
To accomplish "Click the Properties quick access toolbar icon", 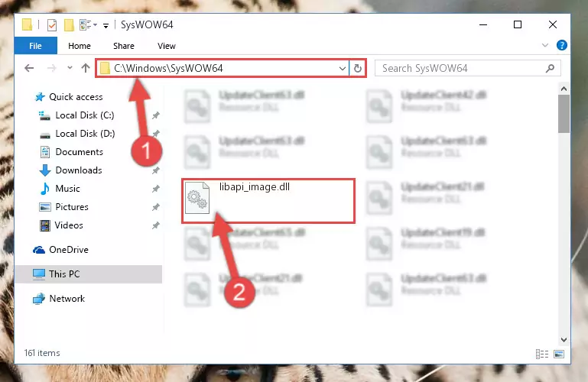I will point(52,25).
